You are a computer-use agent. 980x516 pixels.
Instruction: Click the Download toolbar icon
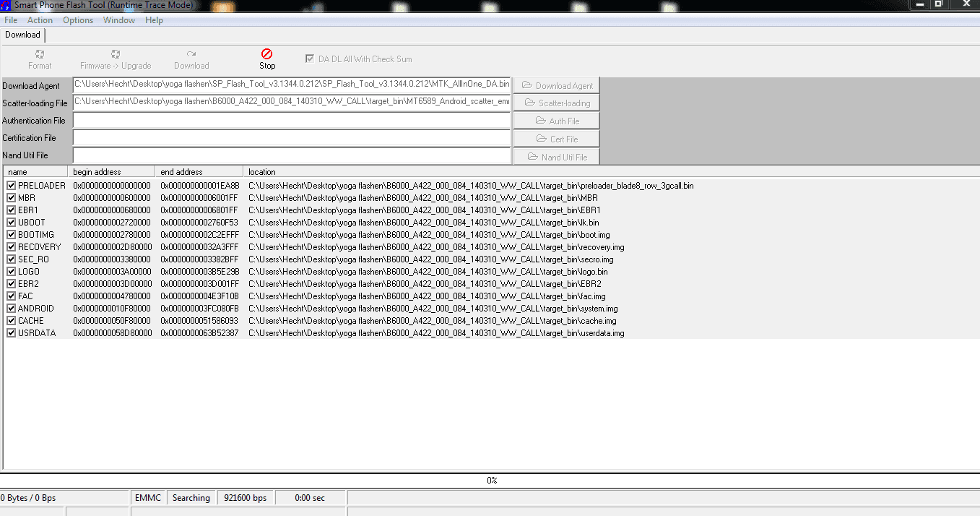click(191, 54)
